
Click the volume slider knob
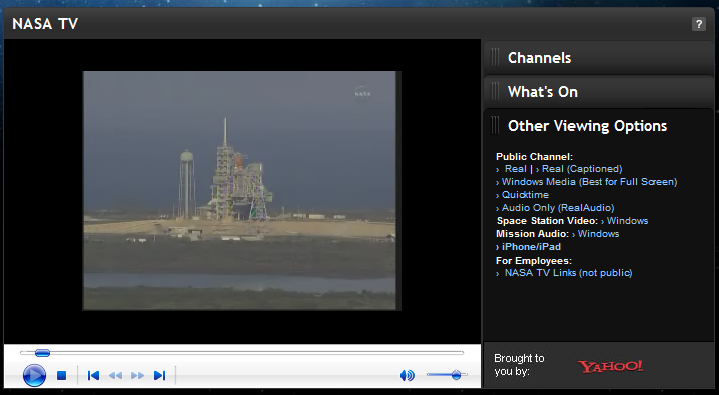456,375
